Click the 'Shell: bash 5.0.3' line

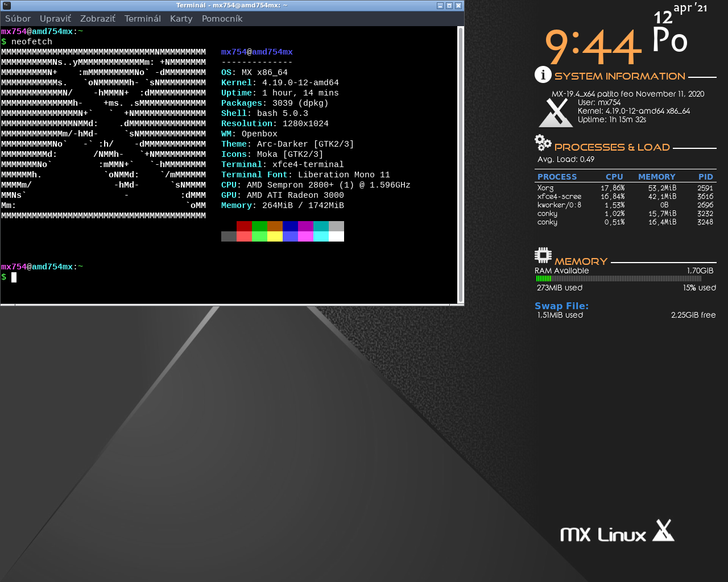264,114
